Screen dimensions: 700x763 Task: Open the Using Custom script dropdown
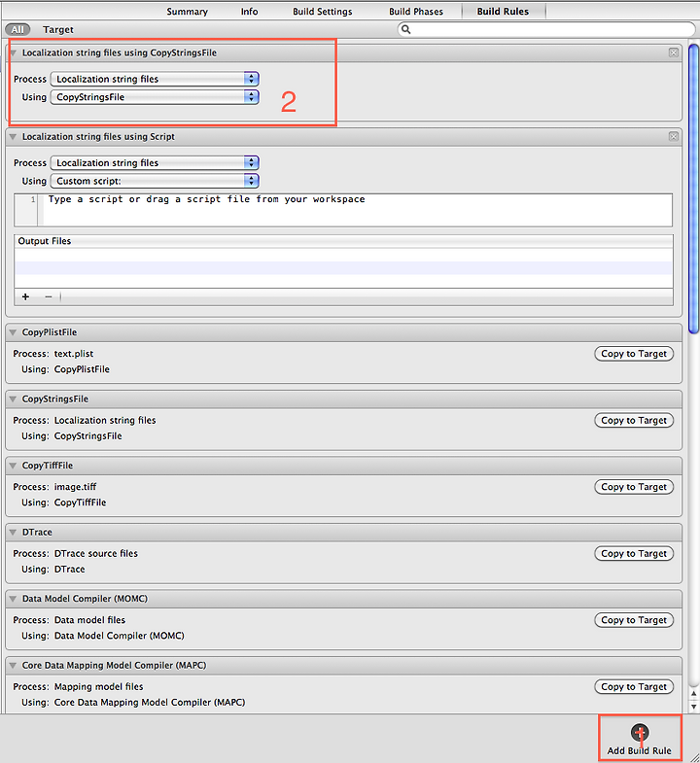pyautogui.click(x=155, y=181)
